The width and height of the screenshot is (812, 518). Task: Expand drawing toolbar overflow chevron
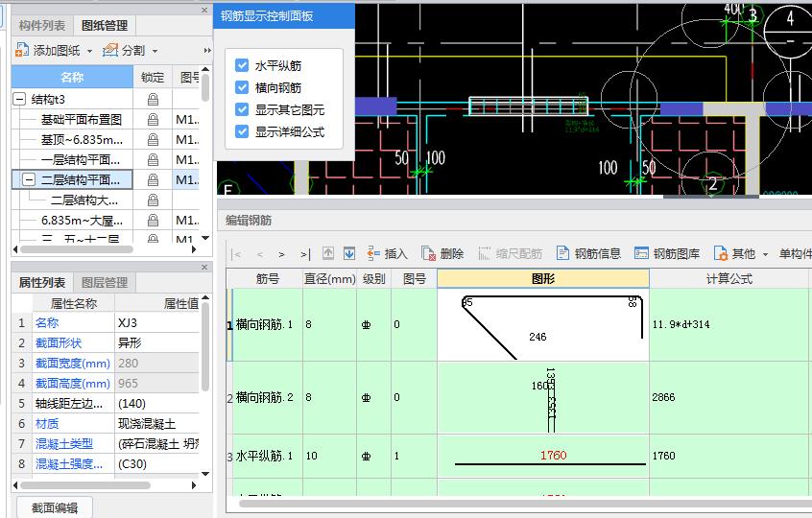[x=207, y=51]
